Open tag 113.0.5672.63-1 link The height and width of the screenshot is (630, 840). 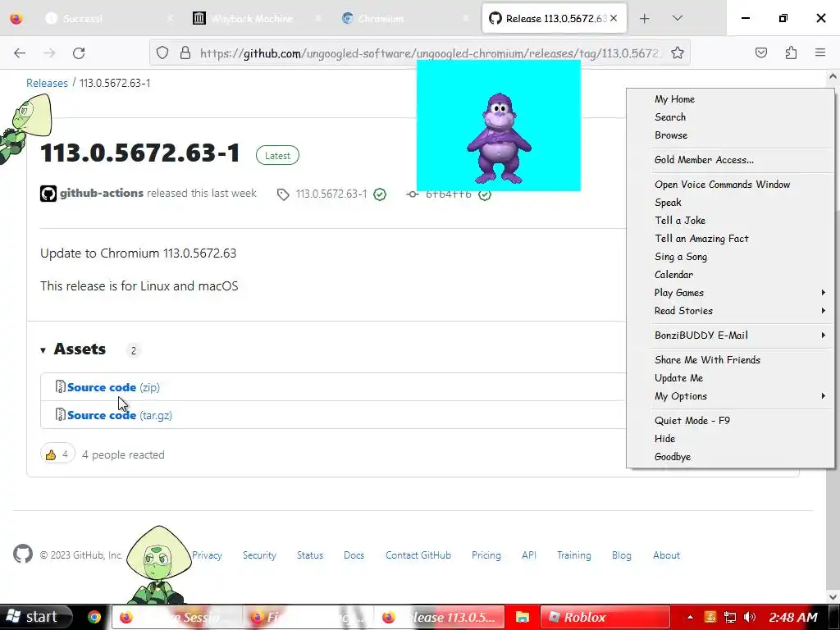click(x=331, y=194)
